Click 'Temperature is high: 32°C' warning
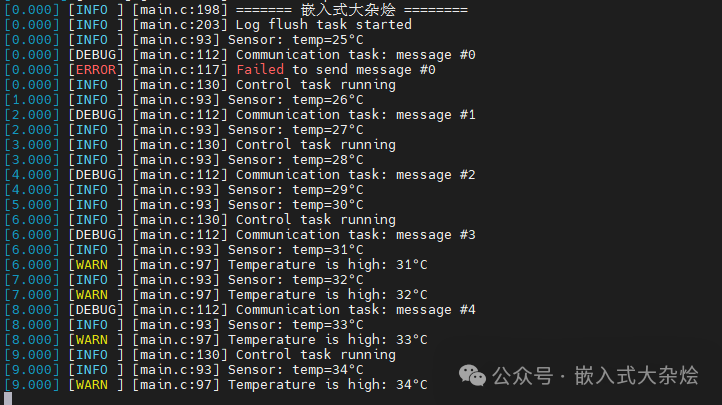This screenshot has height=405, width=722. [x=328, y=295]
